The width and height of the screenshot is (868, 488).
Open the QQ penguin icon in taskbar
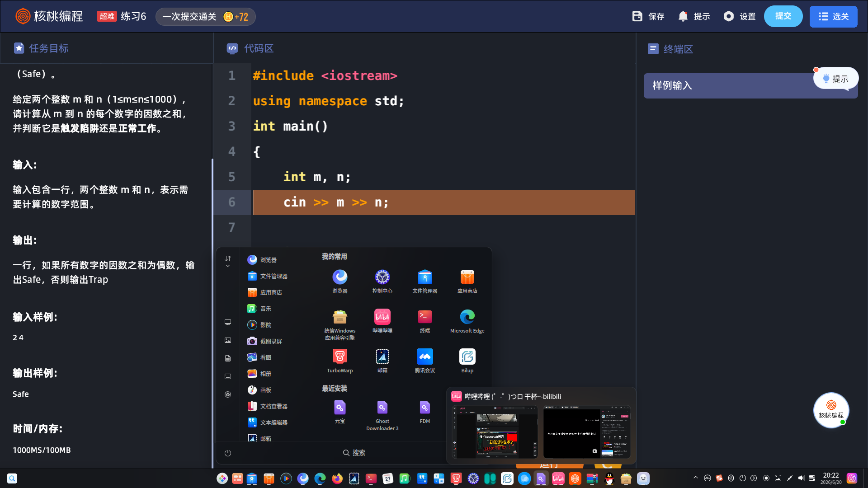[x=609, y=479]
